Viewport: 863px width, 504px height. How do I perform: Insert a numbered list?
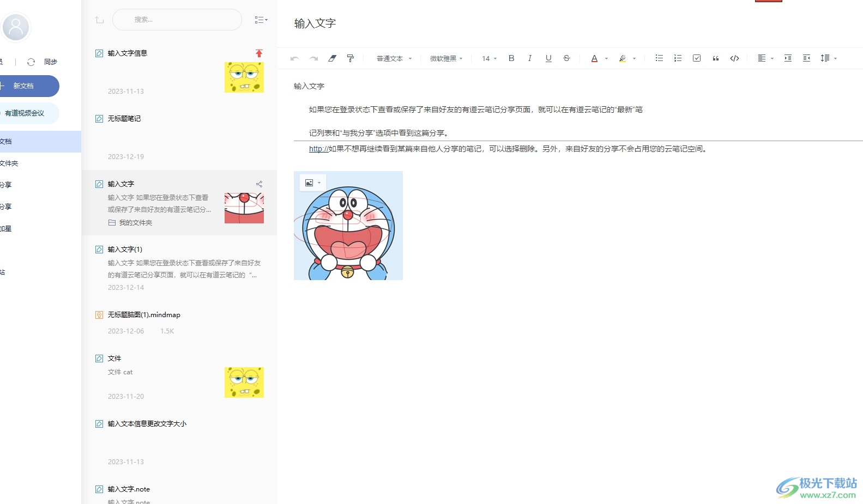678,58
